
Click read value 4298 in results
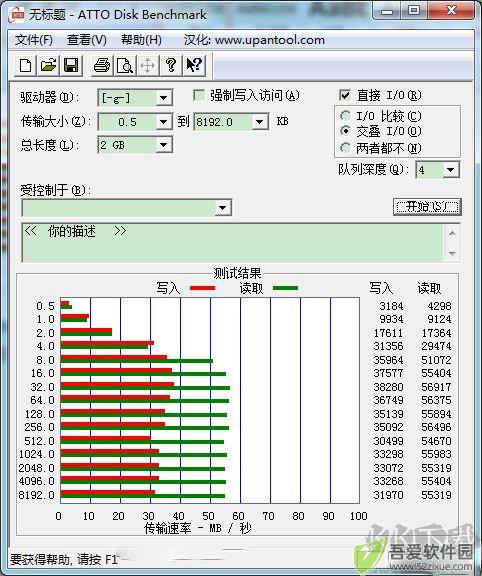tap(439, 306)
